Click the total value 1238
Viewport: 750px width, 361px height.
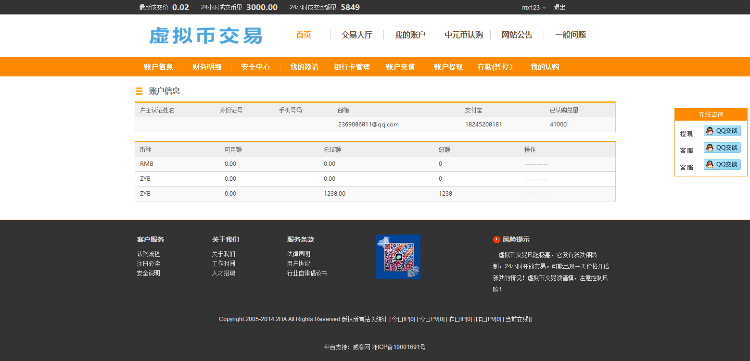[445, 194]
